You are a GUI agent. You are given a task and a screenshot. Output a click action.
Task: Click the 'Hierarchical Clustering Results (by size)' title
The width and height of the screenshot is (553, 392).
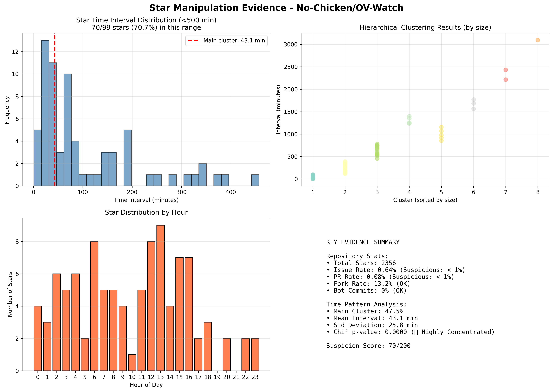tap(425, 27)
